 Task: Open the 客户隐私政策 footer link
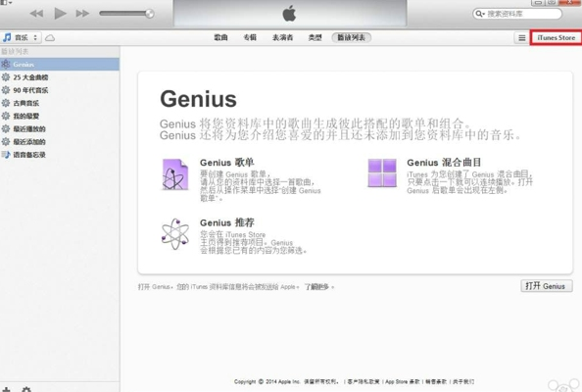coord(364,381)
